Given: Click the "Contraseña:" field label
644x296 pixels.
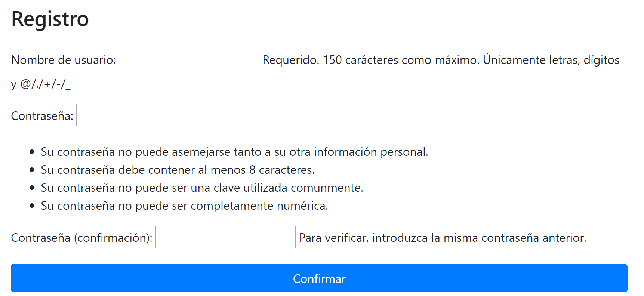Looking at the screenshot, I should pos(42,116).
